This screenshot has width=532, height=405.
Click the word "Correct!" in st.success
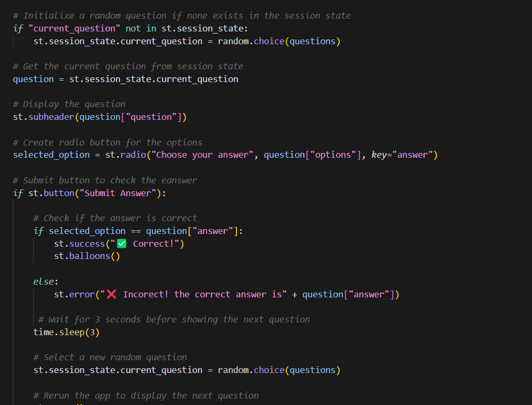coord(153,244)
